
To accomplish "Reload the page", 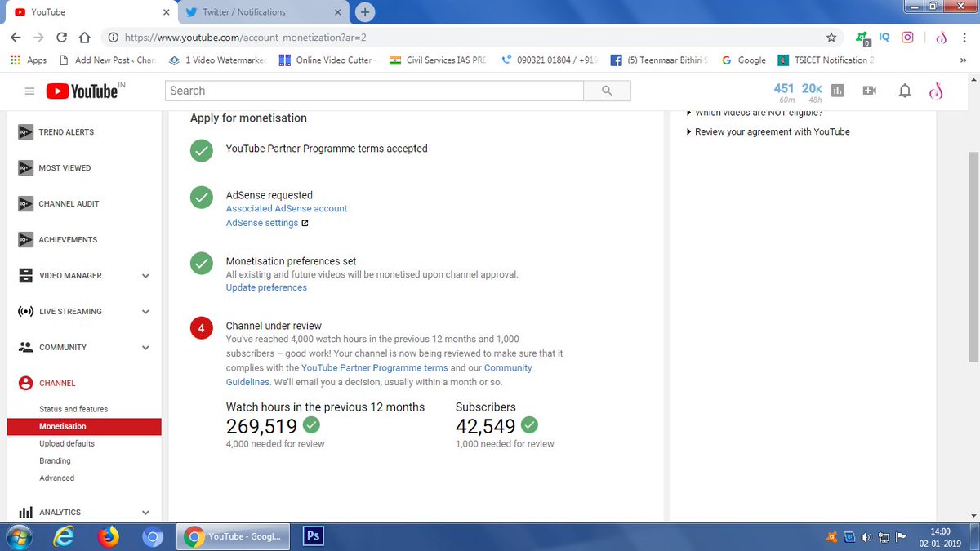I will [x=61, y=38].
